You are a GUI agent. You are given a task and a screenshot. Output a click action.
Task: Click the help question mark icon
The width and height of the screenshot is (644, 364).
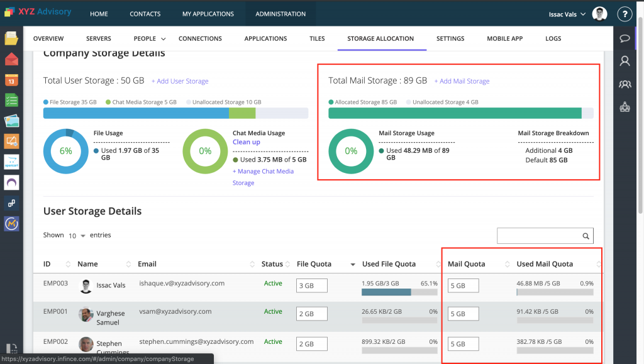pyautogui.click(x=625, y=14)
